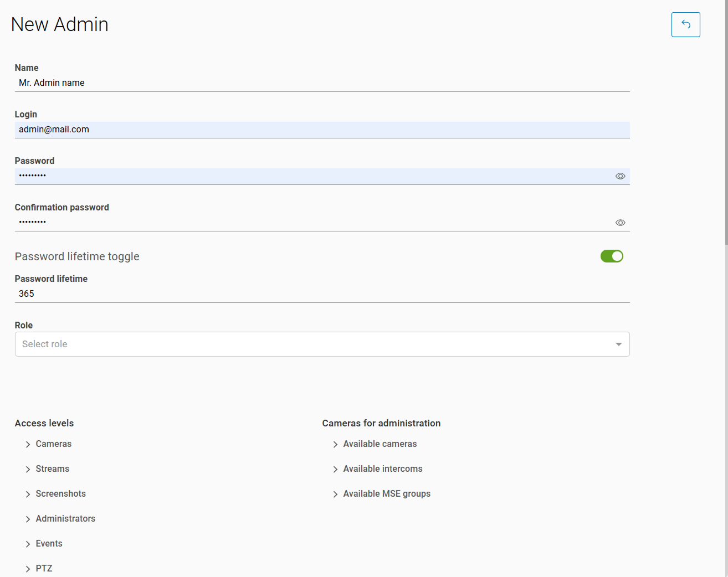Expand the PTZ access level
This screenshot has width=728, height=577.
pos(28,569)
